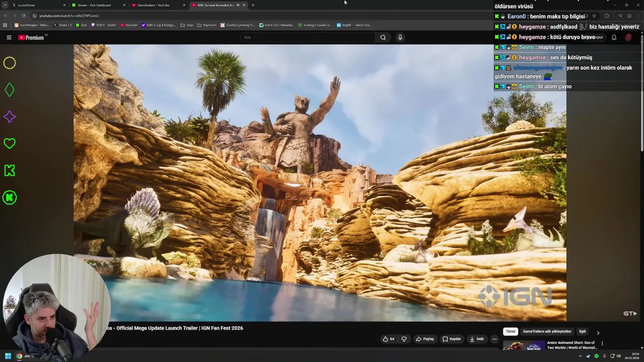Open a new browser tab
The width and height of the screenshot is (644, 362).
coord(253,5)
